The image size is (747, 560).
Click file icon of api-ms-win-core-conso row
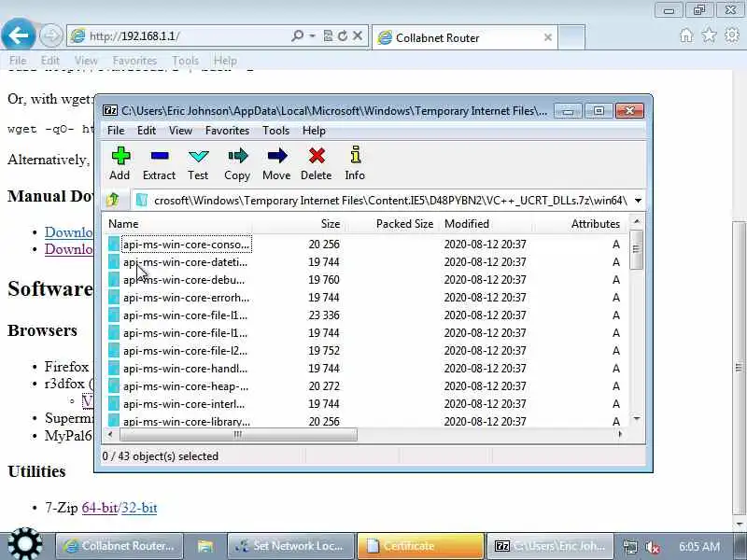[x=113, y=245]
